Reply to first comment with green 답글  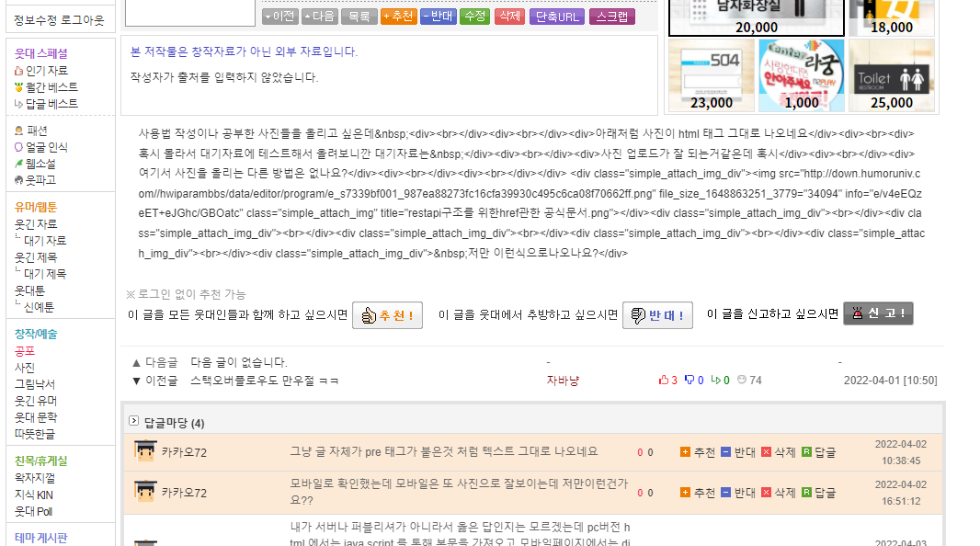(818, 452)
